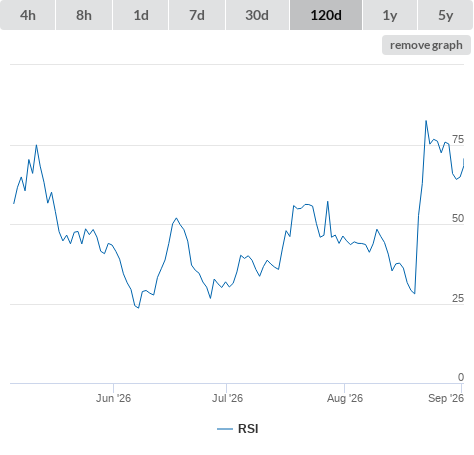Click the Jul '26 axis label

pos(227,398)
